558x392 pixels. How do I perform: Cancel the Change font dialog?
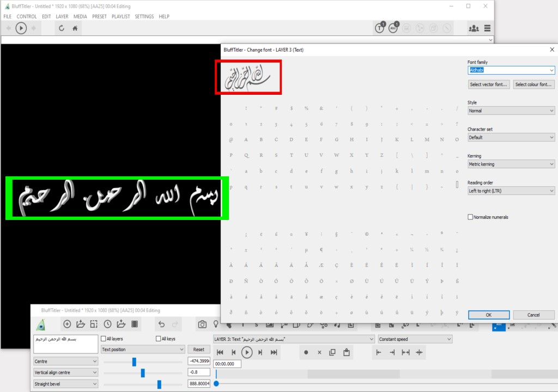(533, 315)
